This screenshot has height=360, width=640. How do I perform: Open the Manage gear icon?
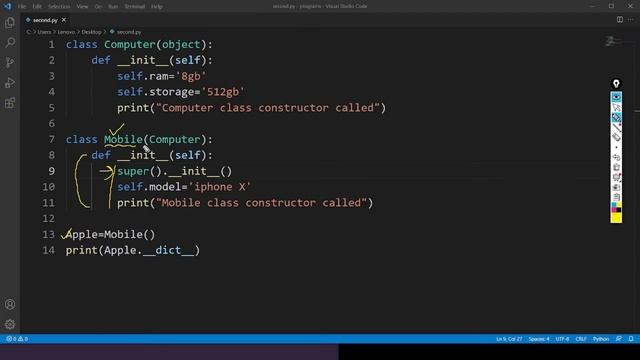point(10,324)
